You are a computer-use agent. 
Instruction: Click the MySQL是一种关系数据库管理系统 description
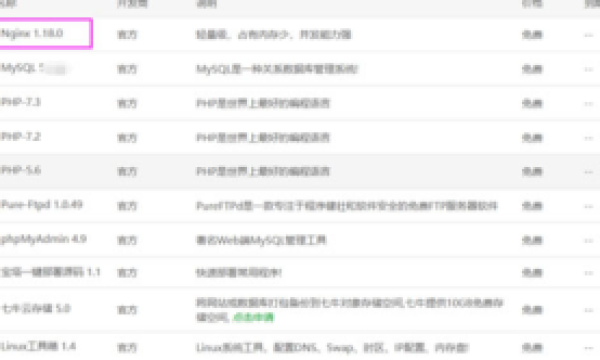[x=277, y=69]
